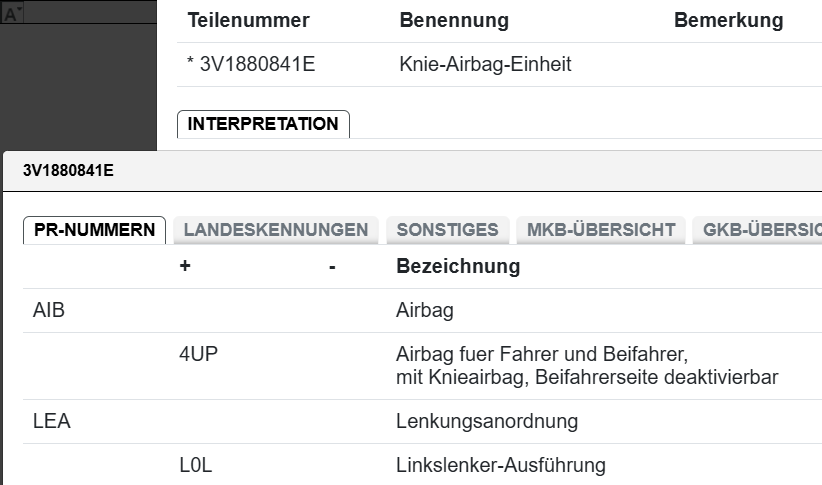Select the 4UP PR number entry
822x485 pixels.
coord(197,355)
